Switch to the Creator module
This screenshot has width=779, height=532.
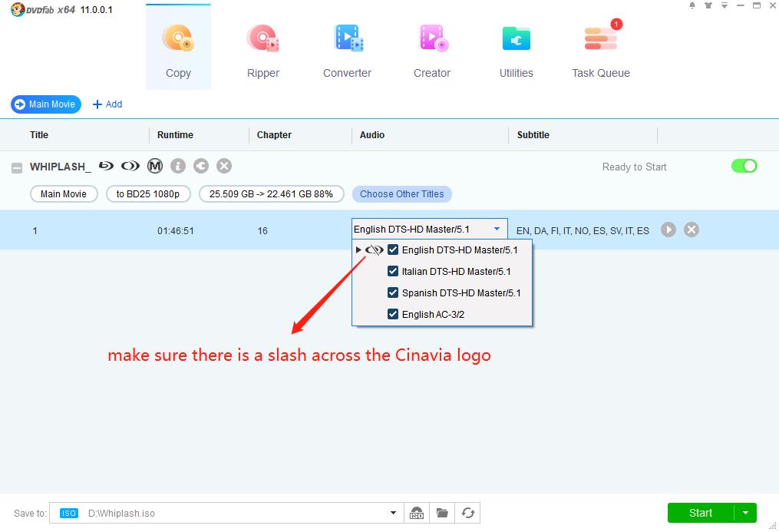click(x=432, y=51)
